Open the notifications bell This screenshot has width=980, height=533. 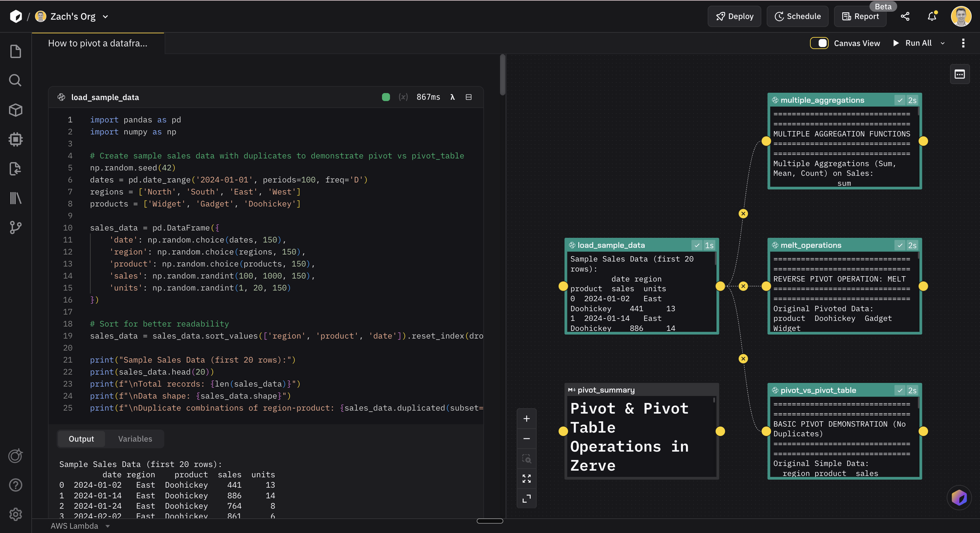932,16
